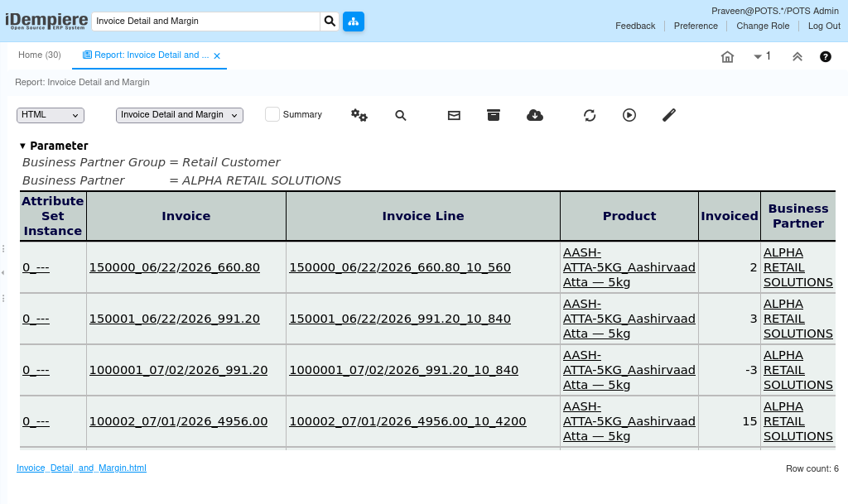
Task: Toggle the Summary checkbox
Action: coord(272,114)
